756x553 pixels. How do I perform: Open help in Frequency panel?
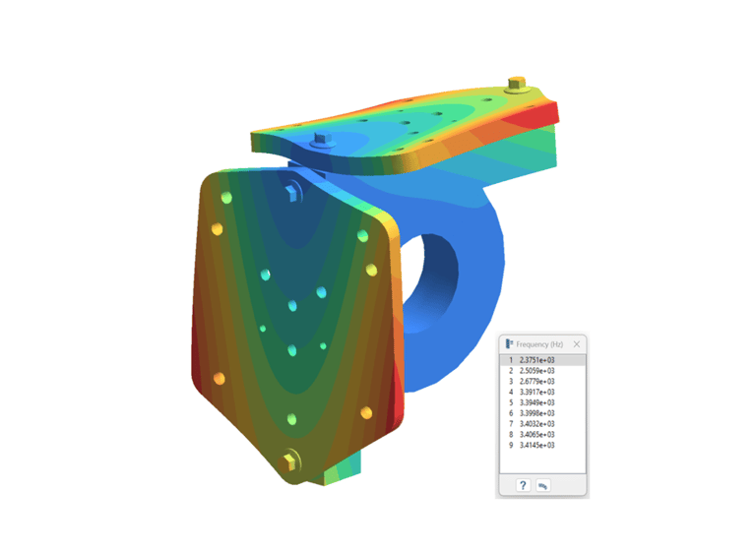pos(523,485)
